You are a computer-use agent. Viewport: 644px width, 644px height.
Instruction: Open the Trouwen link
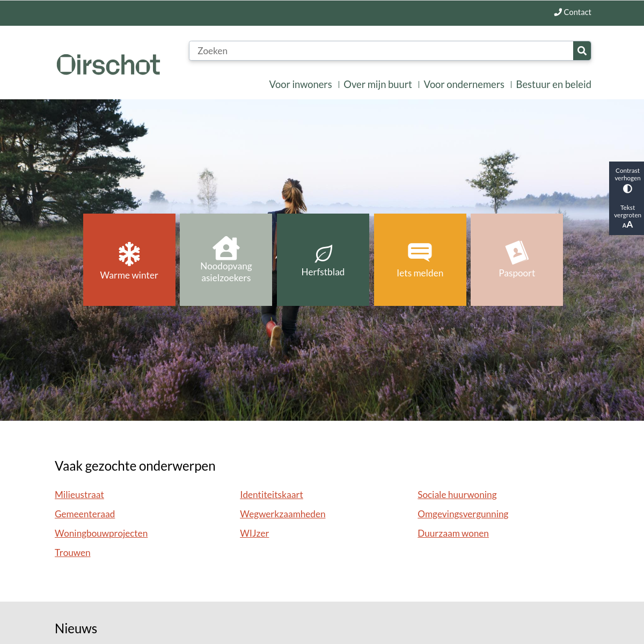tap(72, 553)
